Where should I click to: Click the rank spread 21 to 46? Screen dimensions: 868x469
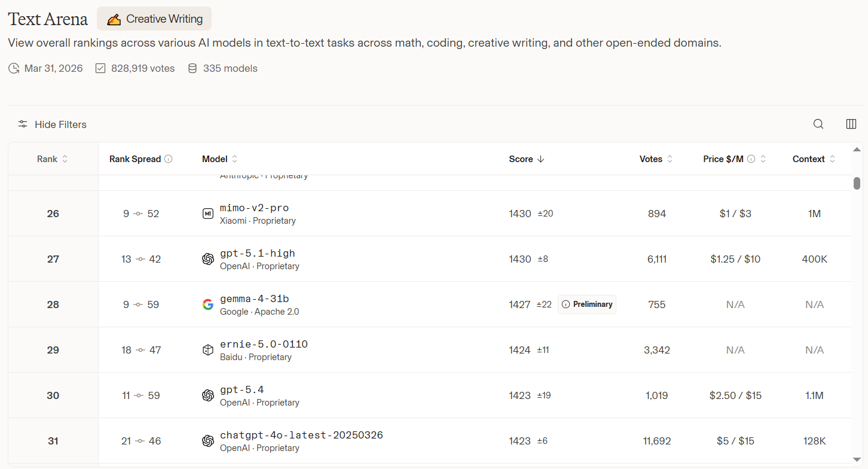[x=141, y=441]
